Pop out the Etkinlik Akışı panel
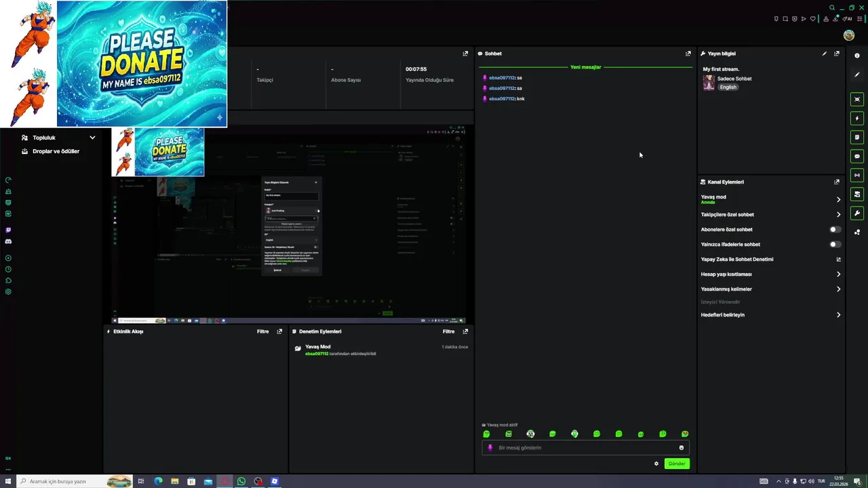The height and width of the screenshot is (488, 868). click(x=279, y=331)
